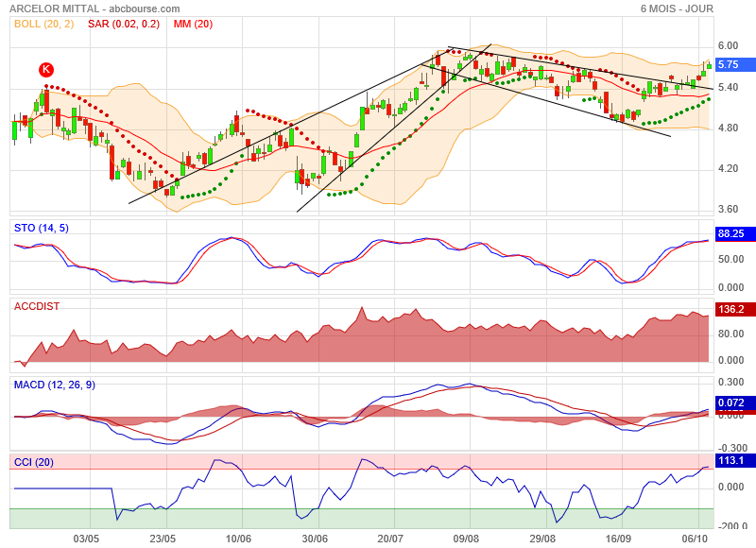The height and width of the screenshot is (548, 756).
Task: Click the blue 88.25 stochastic value tag
Action: pos(735,233)
